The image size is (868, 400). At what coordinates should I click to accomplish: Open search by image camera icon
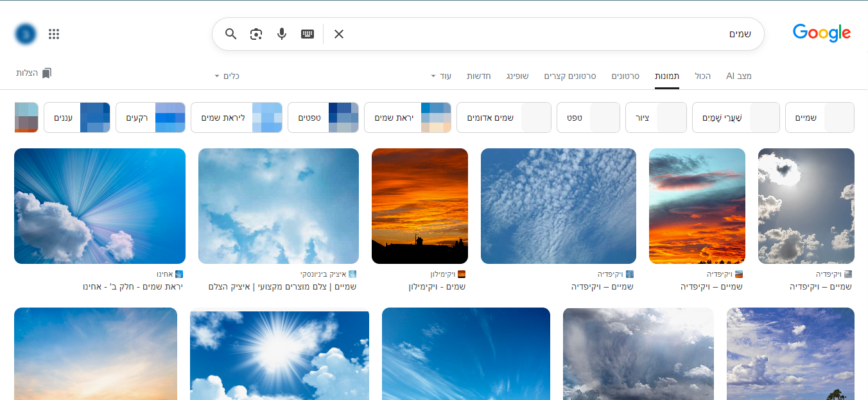(256, 34)
